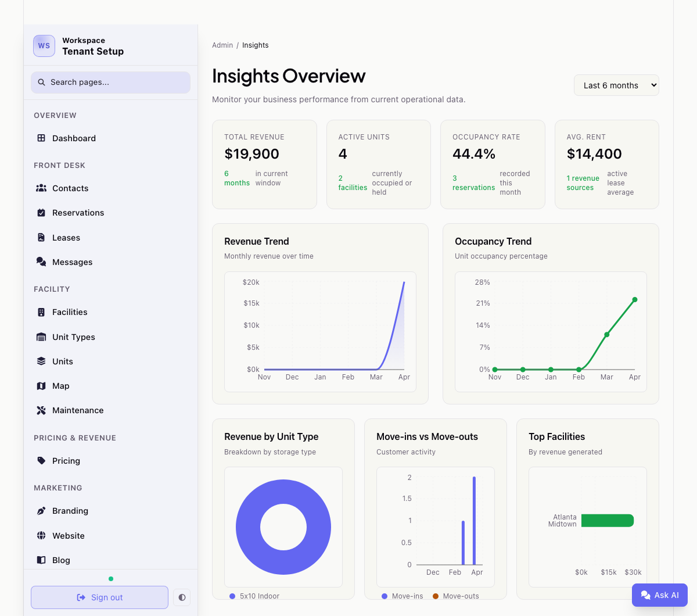Click the Units stacked layers icon

click(x=41, y=361)
